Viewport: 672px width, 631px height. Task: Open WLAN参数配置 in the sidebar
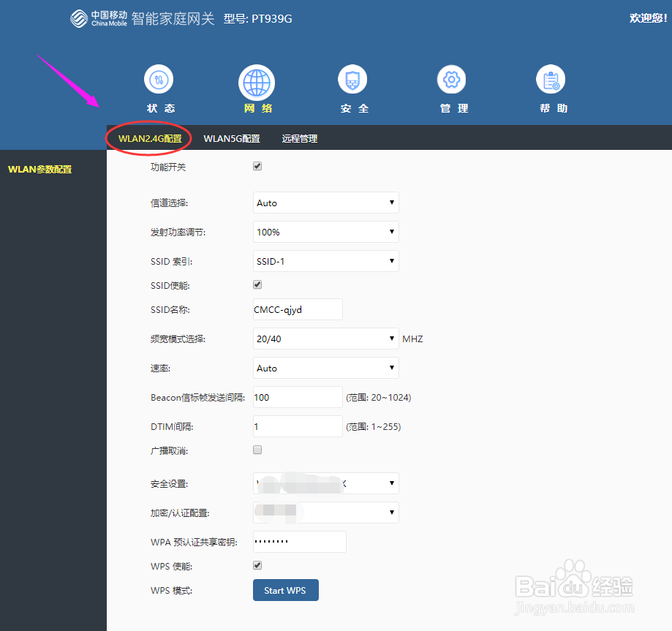click(40, 169)
